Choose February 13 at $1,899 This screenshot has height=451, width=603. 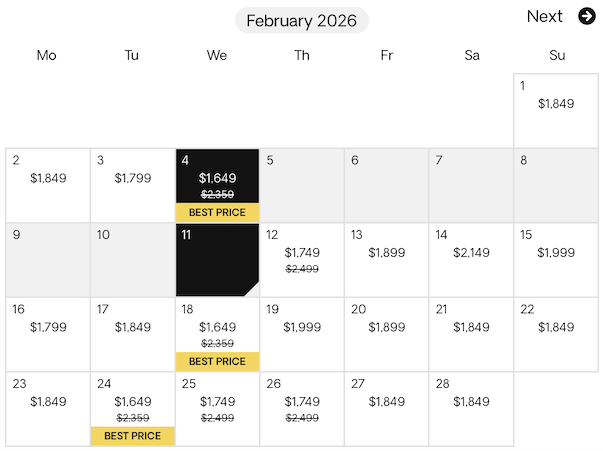(387, 260)
